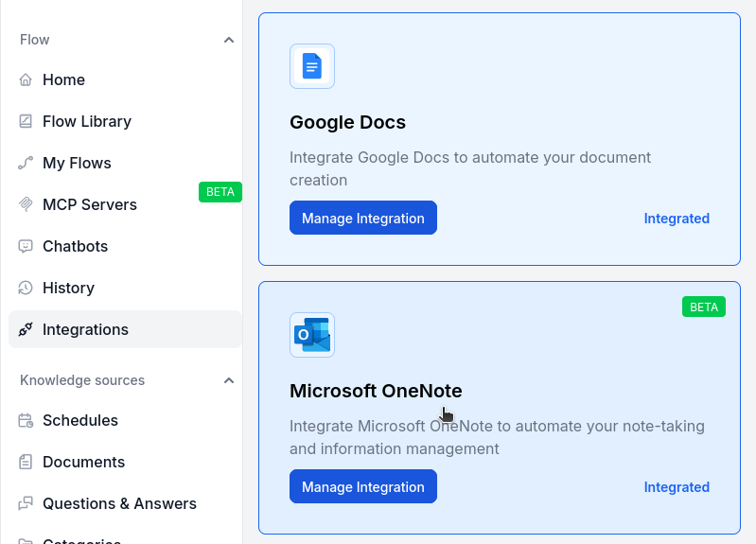
Task: Manage Integration for Microsoft OneNote
Action: pos(362,487)
